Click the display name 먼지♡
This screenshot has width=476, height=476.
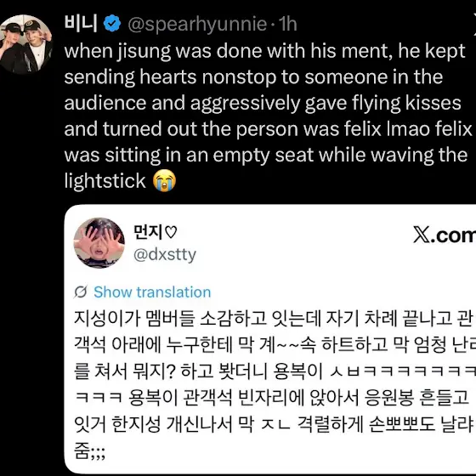click(x=155, y=232)
